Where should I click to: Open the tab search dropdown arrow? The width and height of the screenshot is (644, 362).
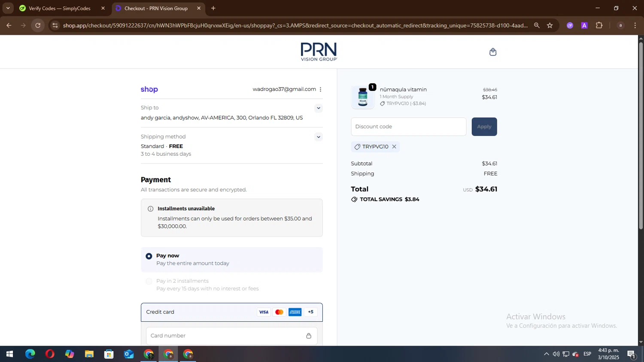click(8, 8)
